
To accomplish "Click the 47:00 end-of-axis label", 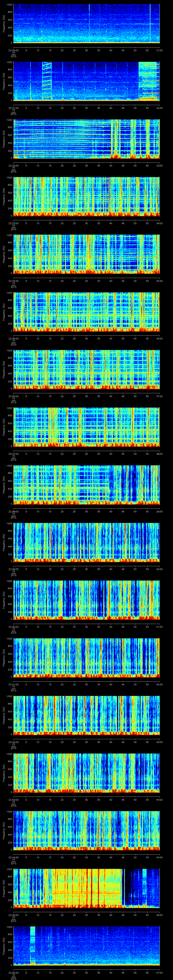I will (x=159, y=972).
